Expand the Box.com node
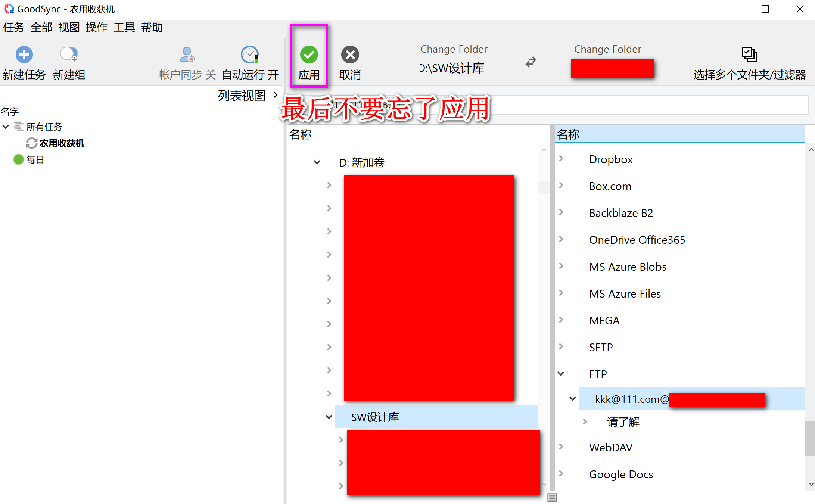Screen dimensions: 815x504 pyautogui.click(x=561, y=186)
